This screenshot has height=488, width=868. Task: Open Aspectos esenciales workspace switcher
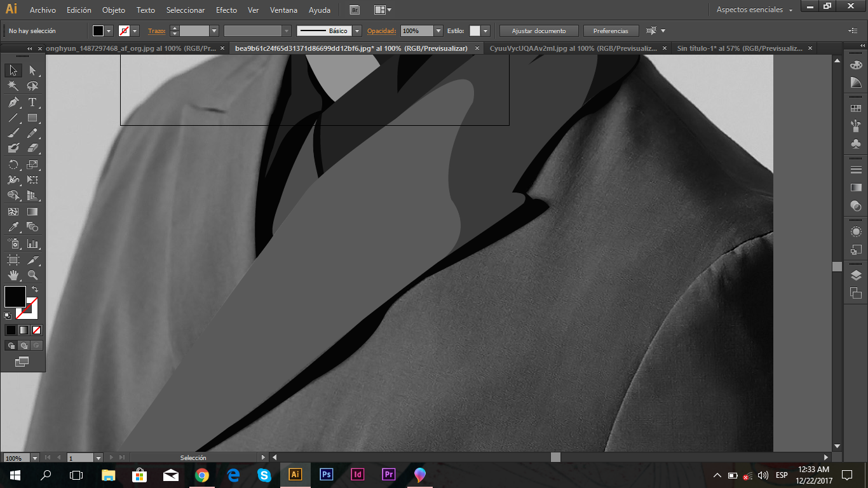point(755,10)
